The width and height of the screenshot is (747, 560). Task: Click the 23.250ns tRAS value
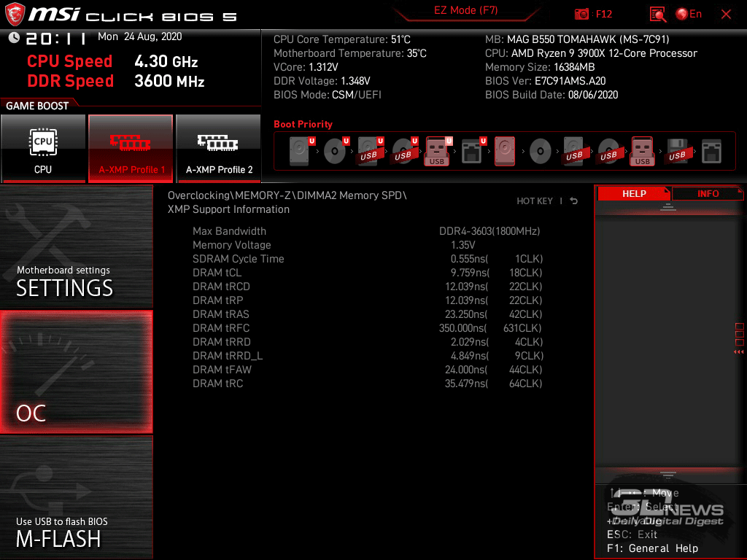click(466, 314)
